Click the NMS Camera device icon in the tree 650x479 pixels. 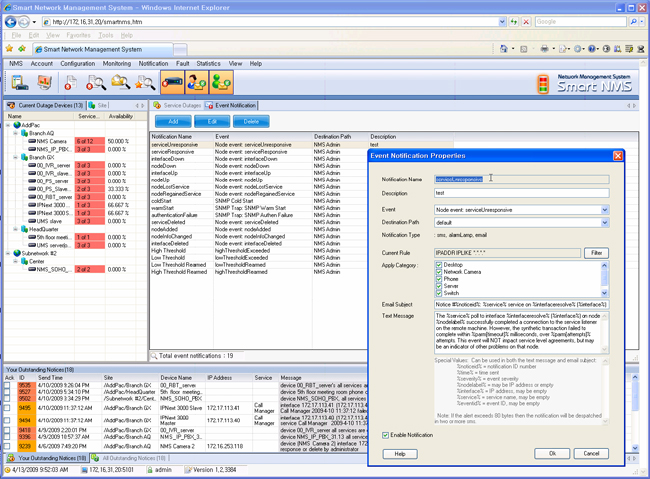[x=29, y=142]
